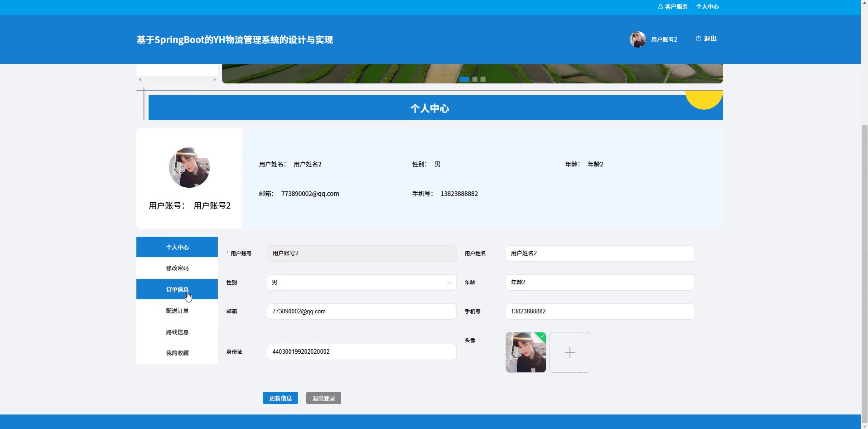Click the 更新信息 button
Viewport: 868px width, 429px height.
tap(280, 398)
